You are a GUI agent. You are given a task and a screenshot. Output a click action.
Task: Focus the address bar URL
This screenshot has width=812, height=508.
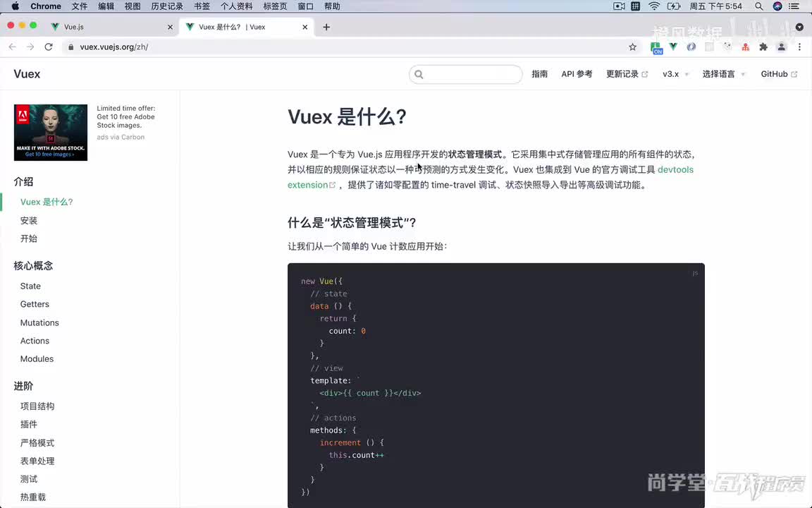click(114, 47)
